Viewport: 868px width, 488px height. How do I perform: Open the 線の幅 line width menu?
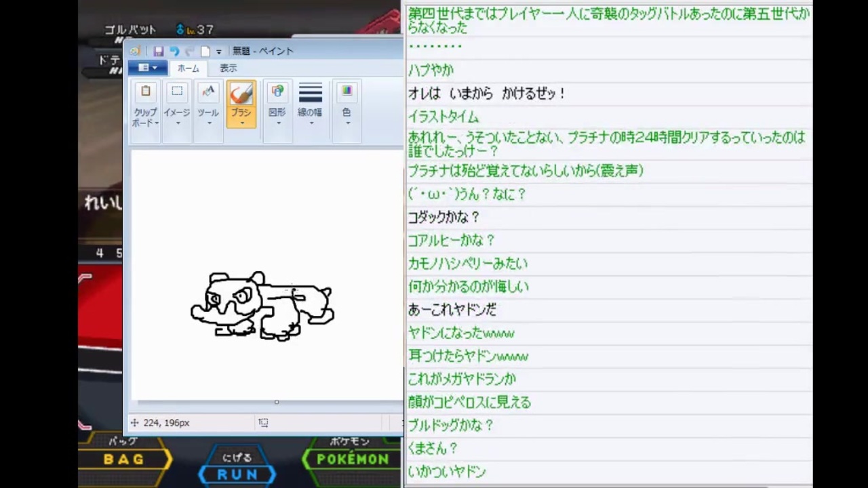pyautogui.click(x=311, y=104)
